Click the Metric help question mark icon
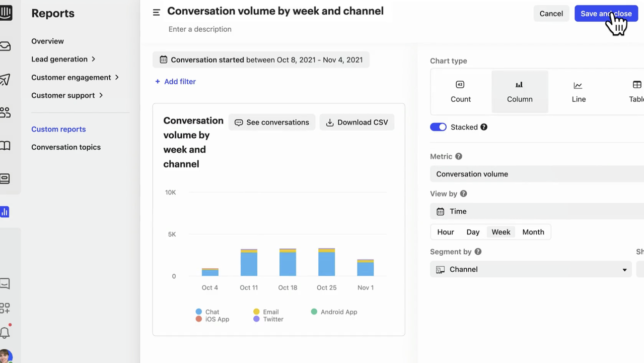644x363 pixels. (x=458, y=156)
